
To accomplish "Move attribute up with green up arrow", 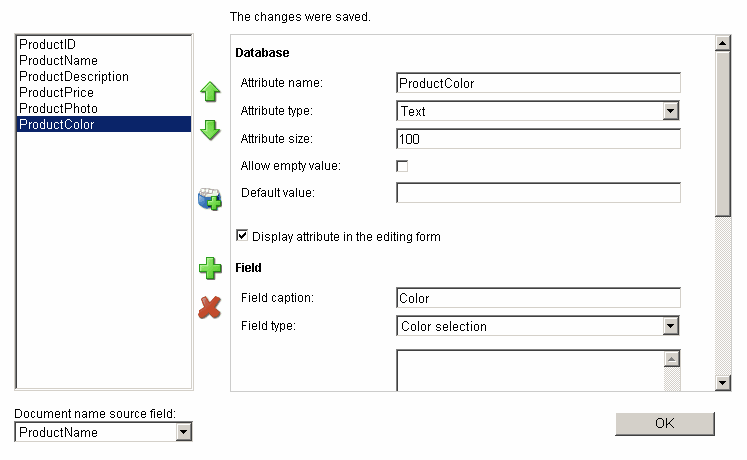I will click(x=210, y=91).
